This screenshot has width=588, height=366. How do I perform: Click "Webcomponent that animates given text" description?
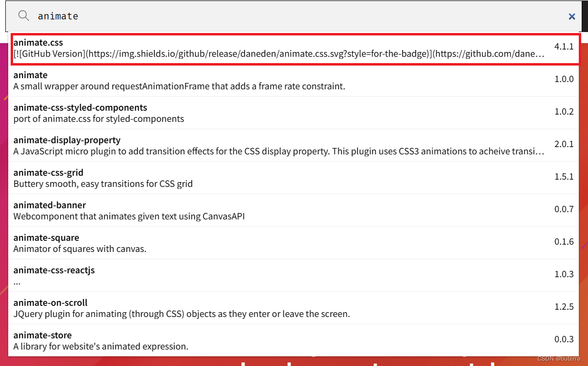[x=129, y=216]
